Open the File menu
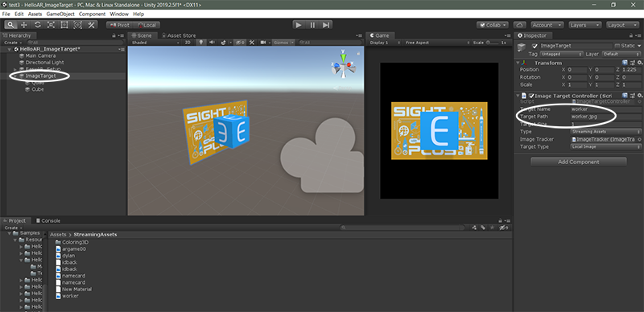The height and width of the screenshot is (312, 644). 6,14
